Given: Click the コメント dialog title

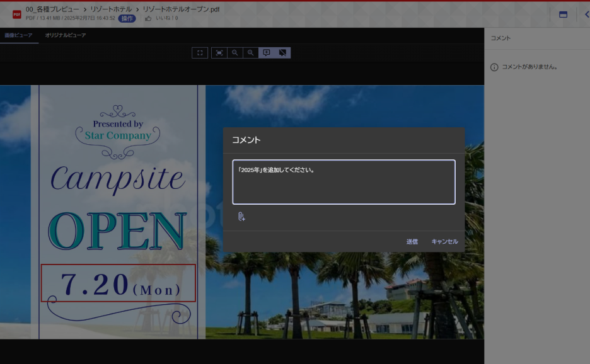Looking at the screenshot, I should [246, 140].
